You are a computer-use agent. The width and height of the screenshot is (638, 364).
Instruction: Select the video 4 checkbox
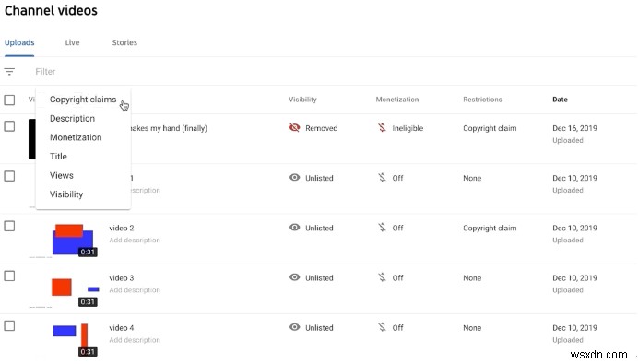click(9, 326)
